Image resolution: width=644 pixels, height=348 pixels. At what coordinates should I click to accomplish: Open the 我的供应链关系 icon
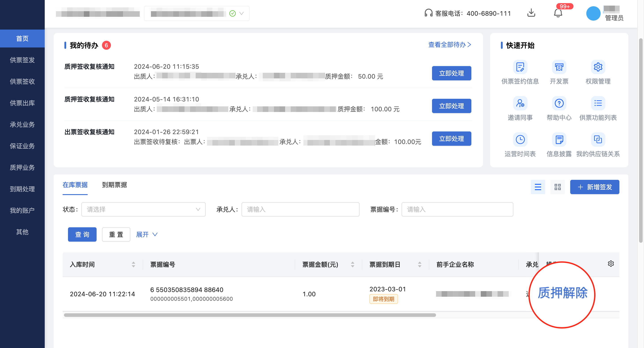click(x=598, y=140)
